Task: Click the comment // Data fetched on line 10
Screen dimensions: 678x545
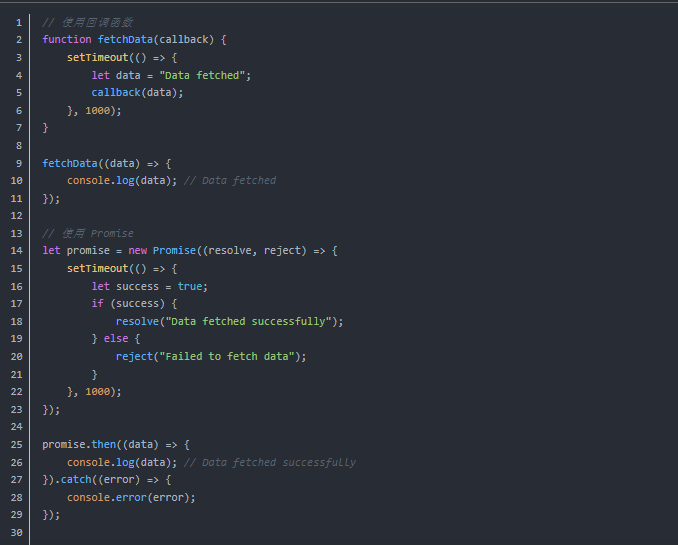Action: coord(230,181)
